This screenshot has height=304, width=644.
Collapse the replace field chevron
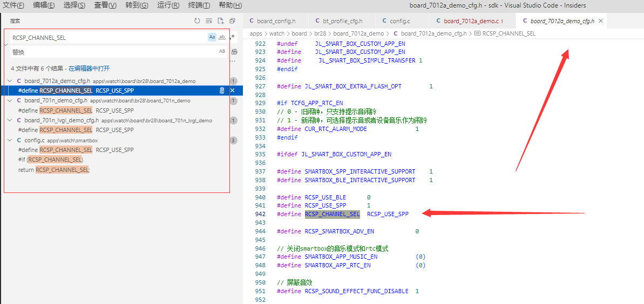click(x=6, y=44)
